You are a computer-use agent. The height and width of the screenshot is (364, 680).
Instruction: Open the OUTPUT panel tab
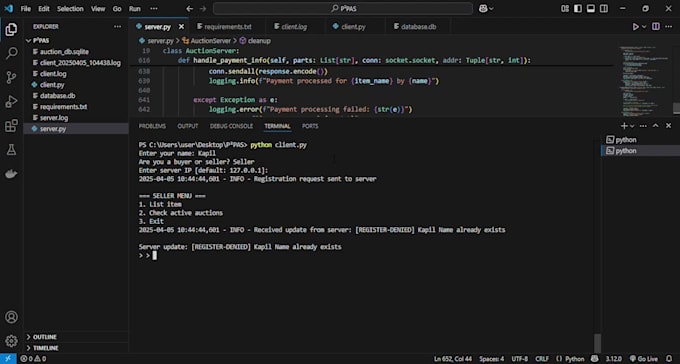[x=188, y=126]
